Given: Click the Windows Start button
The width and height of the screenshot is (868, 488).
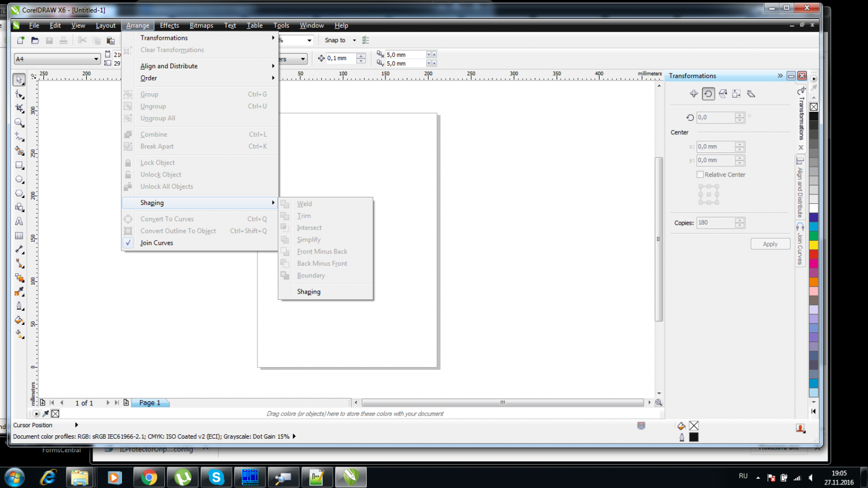Looking at the screenshot, I should 14,478.
